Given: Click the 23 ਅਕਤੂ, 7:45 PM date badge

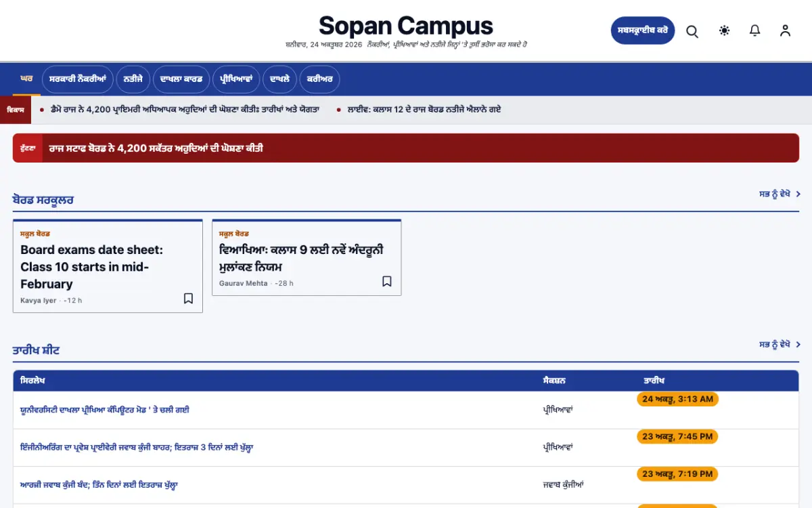Looking at the screenshot, I should click(678, 437).
